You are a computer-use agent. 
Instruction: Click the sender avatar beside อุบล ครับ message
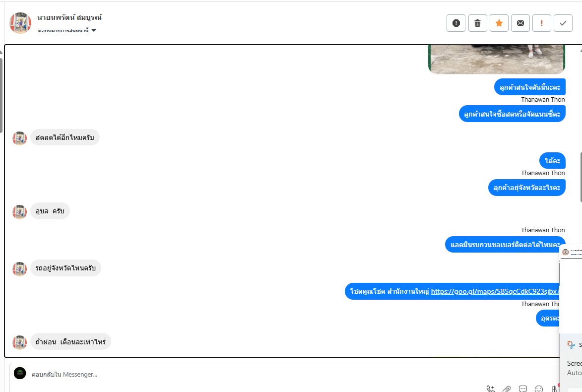click(20, 212)
